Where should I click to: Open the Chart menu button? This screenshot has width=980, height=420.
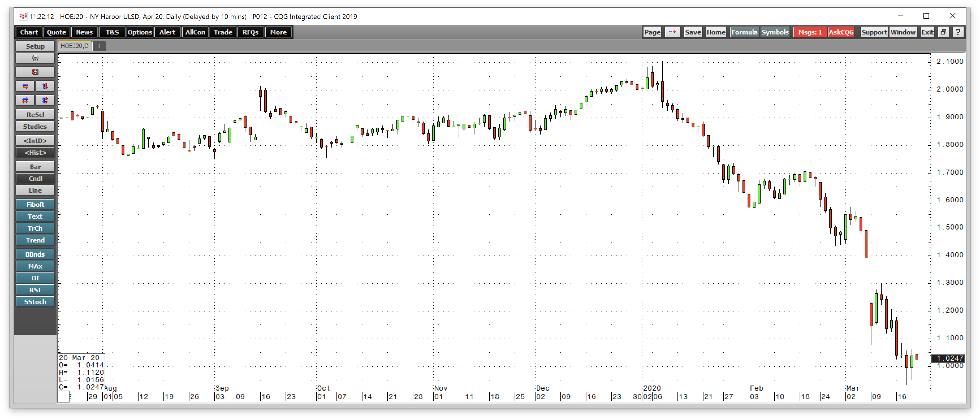point(29,32)
